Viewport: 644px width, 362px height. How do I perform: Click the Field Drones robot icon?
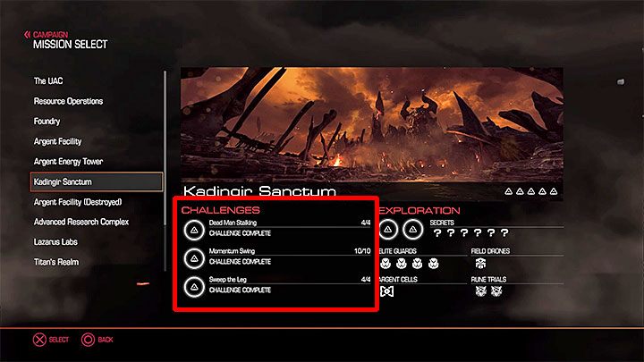coord(480,263)
